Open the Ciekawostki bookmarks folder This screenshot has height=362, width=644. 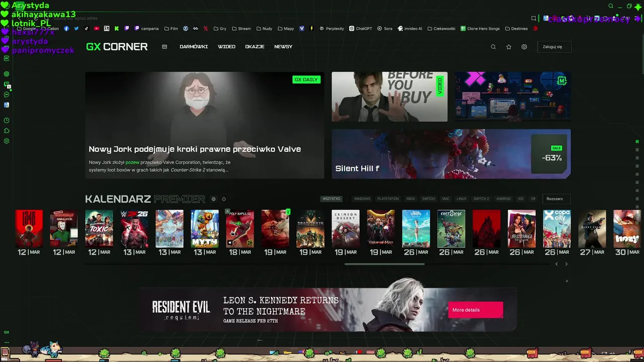[442, 29]
